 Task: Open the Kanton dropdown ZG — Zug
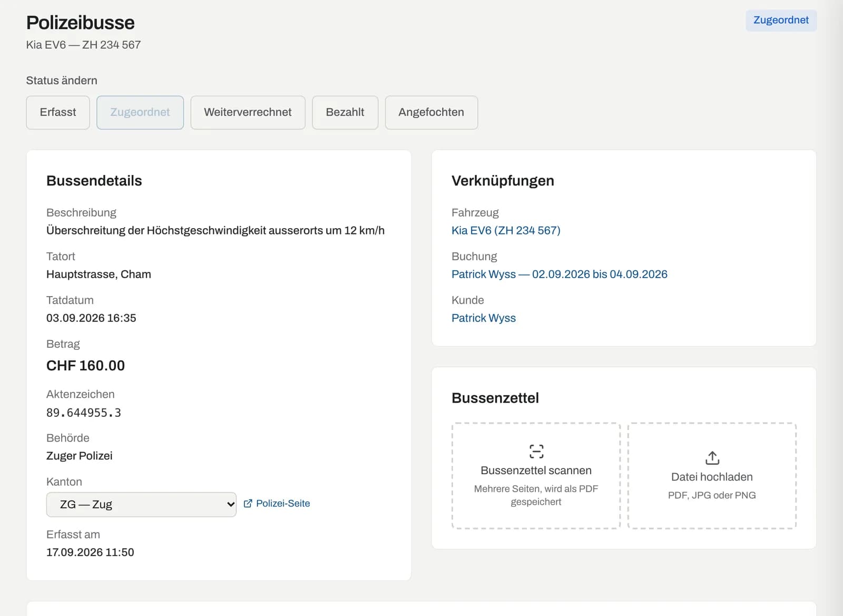141,504
